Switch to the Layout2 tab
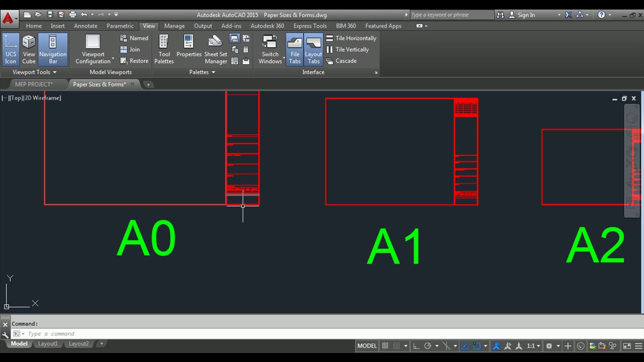Viewport: 644px width, 362px height. pyautogui.click(x=78, y=344)
